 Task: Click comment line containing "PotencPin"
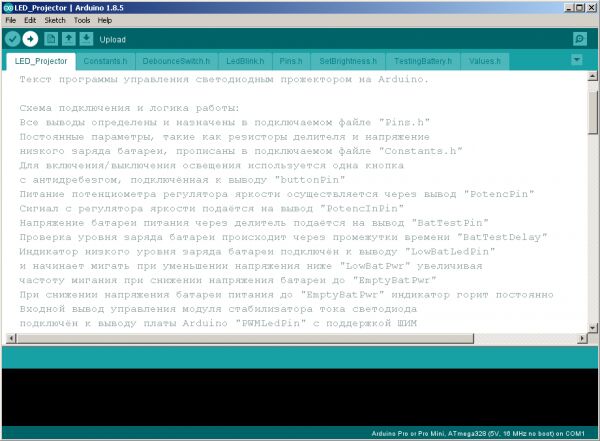tap(277, 194)
